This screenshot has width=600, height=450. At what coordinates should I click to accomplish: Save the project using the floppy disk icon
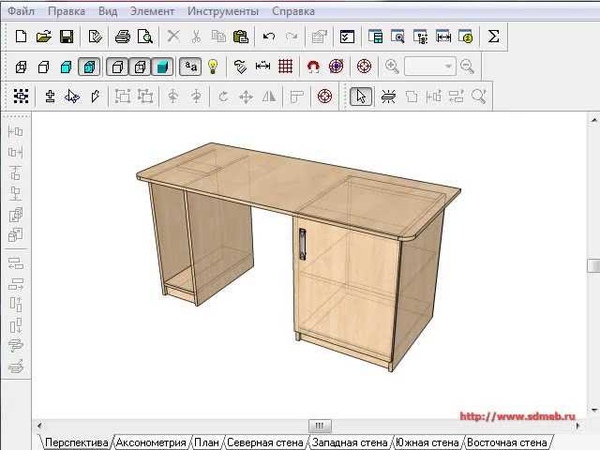click(67, 37)
